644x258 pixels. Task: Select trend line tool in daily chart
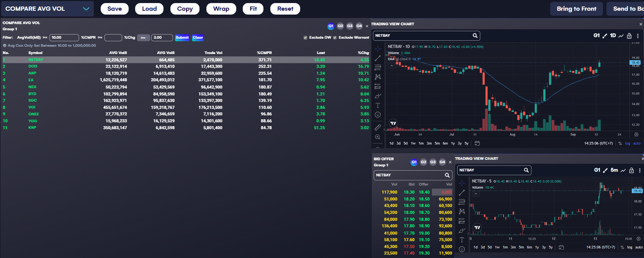point(378,58)
